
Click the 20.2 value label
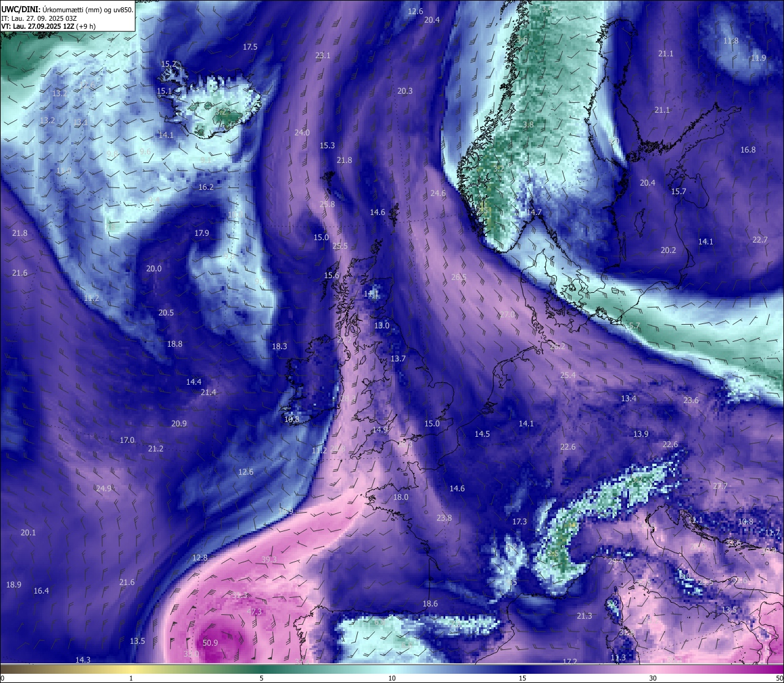668,250
